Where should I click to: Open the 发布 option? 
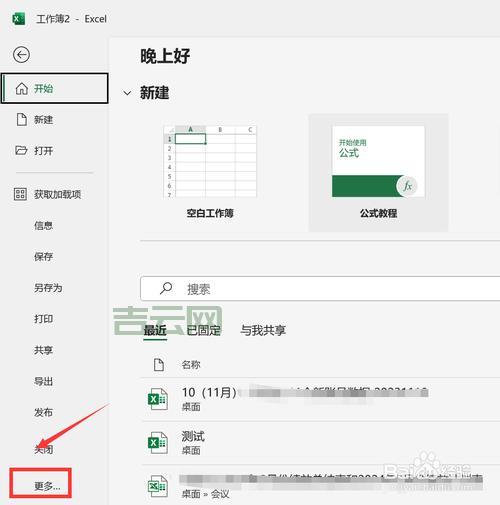pos(43,412)
